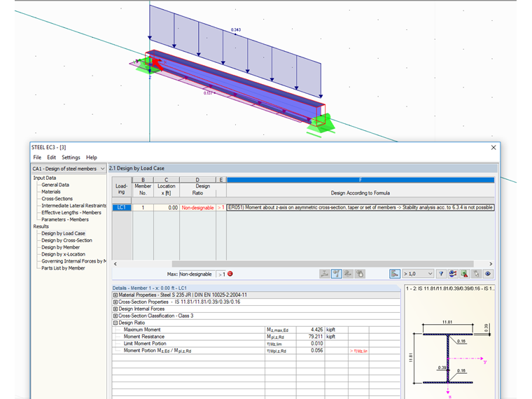Open the File menu
The width and height of the screenshot is (532, 399).
click(37, 157)
